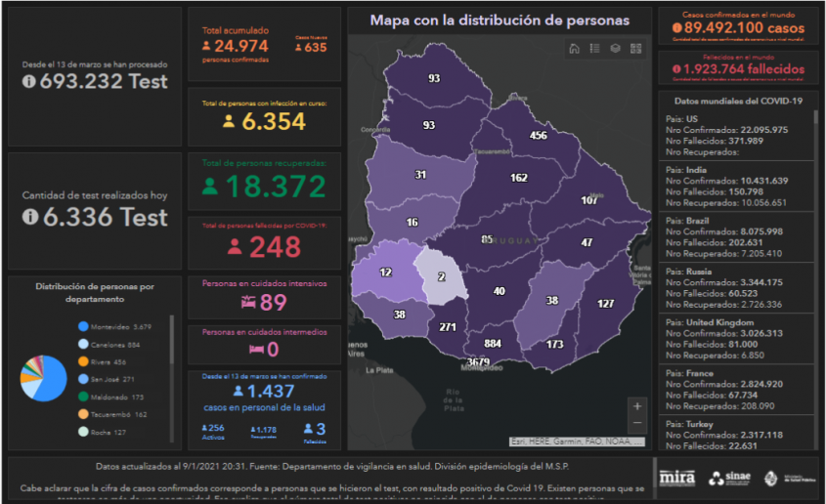
Task: Click the green recovered person icon
Action: coord(211,187)
